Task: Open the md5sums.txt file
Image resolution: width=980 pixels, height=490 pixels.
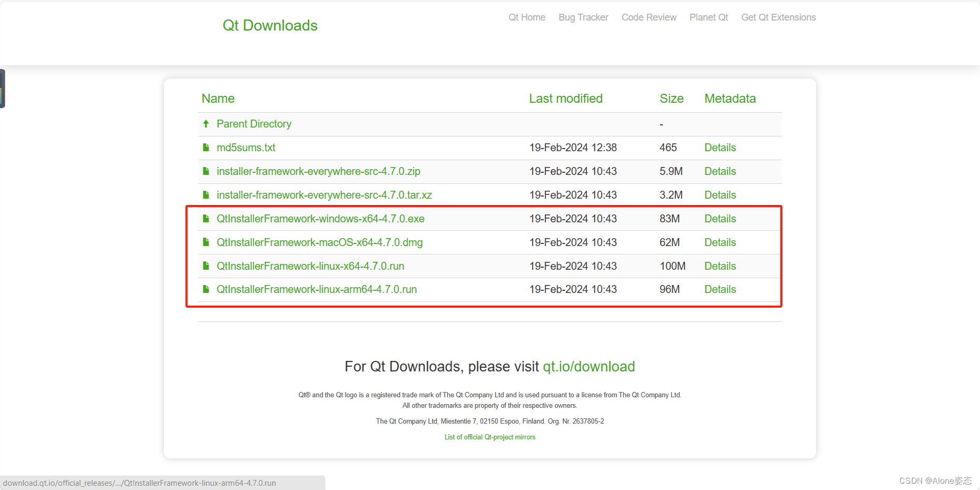Action: [246, 148]
